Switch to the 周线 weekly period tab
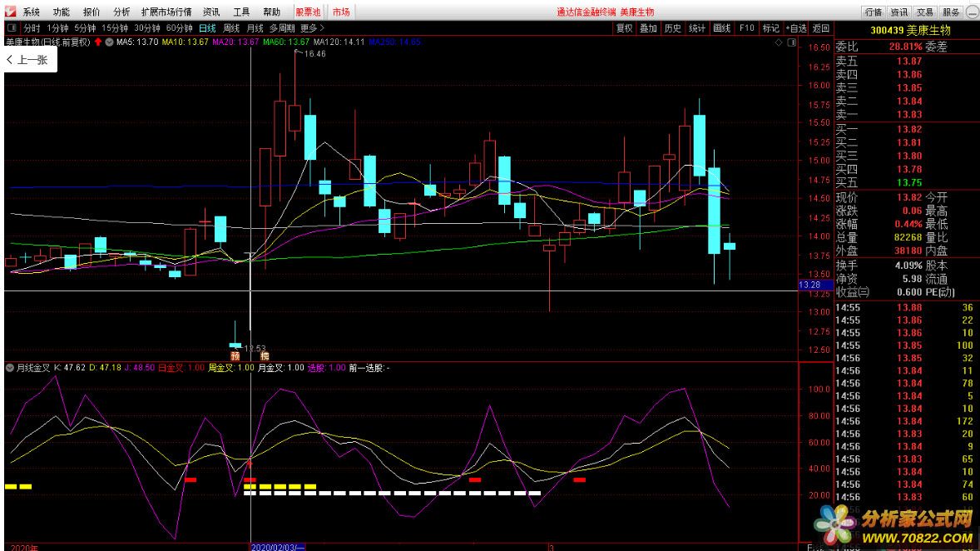The height and width of the screenshot is (551, 980). tap(231, 28)
